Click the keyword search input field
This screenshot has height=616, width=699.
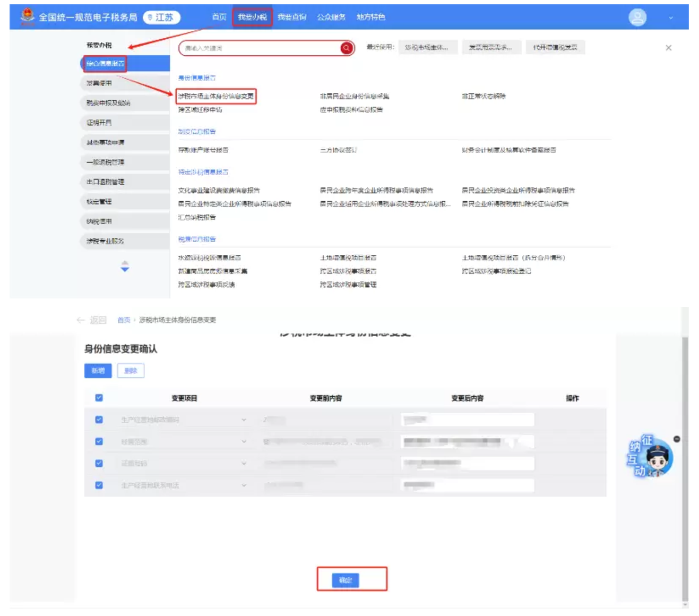[260, 48]
